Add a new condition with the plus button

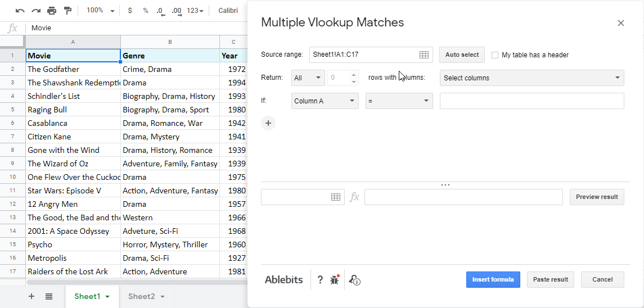[x=268, y=123]
